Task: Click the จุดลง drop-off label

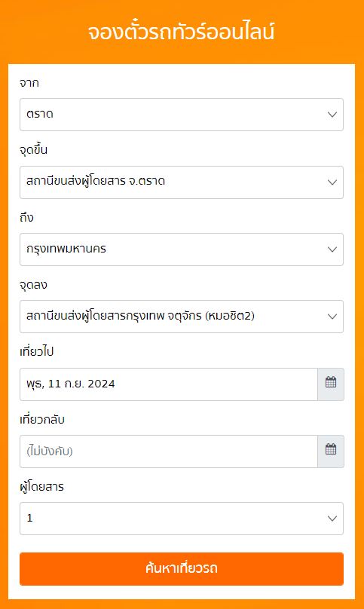Action: pos(33,285)
